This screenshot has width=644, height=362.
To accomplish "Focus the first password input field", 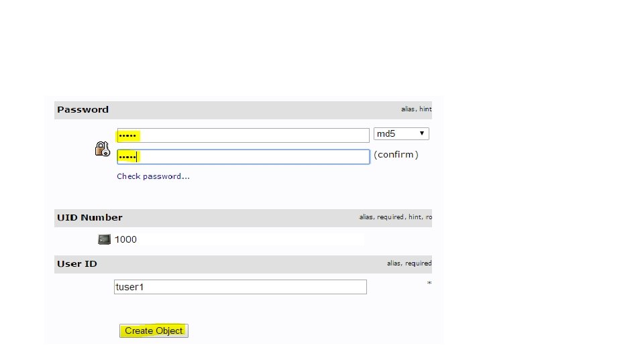I will click(243, 135).
